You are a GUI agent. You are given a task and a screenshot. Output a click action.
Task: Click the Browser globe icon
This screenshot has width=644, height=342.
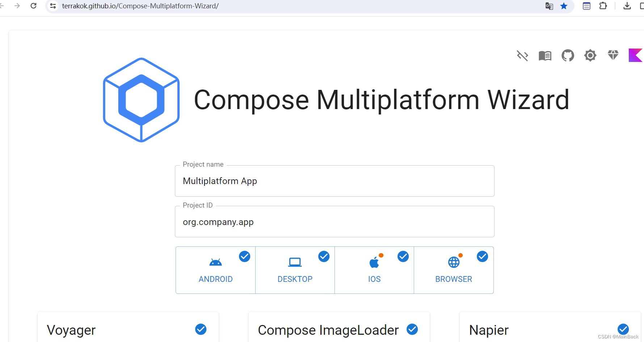tap(454, 262)
